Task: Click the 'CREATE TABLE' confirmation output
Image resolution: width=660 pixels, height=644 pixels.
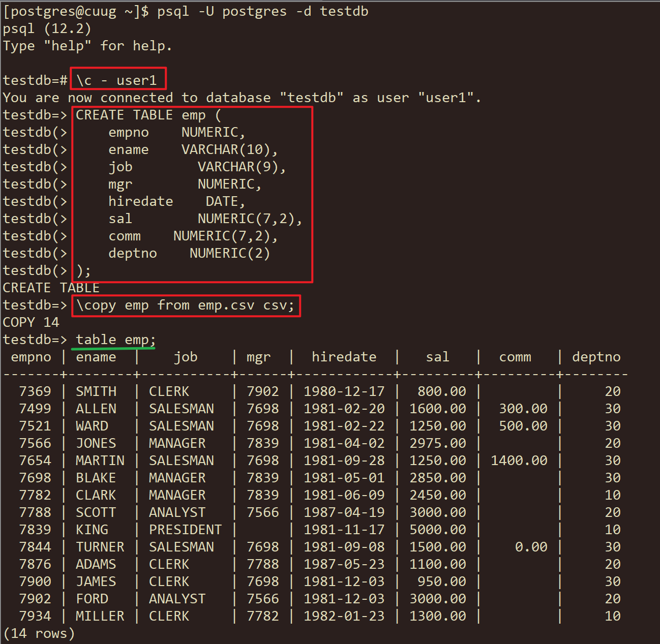Action: (51, 288)
